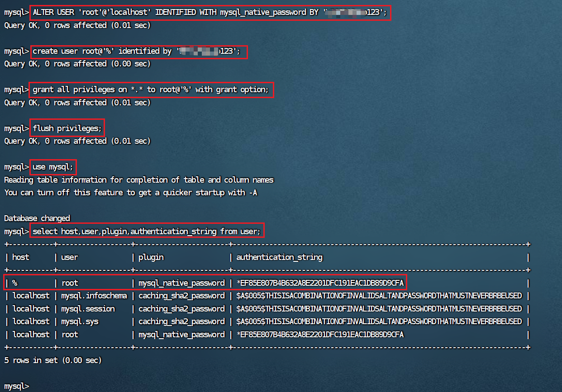Click the hash value in the localhost root row

coord(320,335)
